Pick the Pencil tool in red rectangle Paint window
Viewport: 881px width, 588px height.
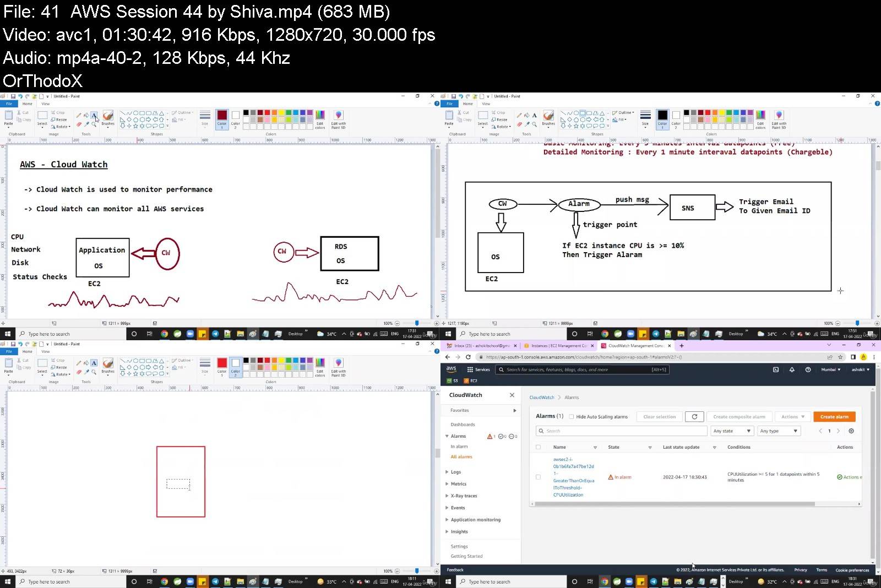79,363
